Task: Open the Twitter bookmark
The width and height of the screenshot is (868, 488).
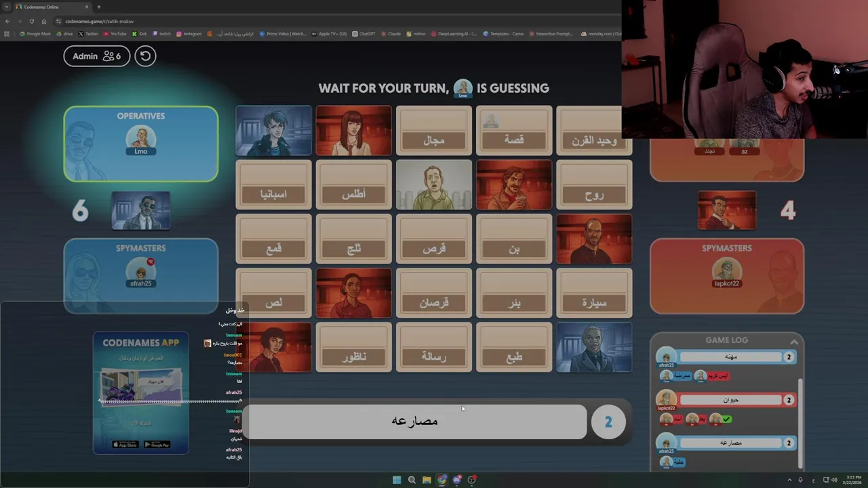Action: click(x=88, y=33)
